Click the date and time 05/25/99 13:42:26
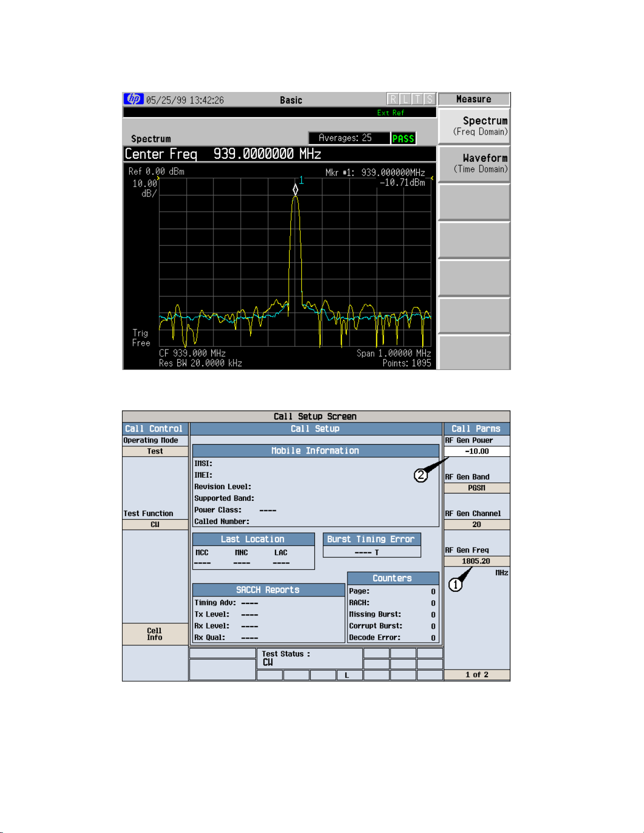The height and width of the screenshot is (833, 644). click(185, 100)
